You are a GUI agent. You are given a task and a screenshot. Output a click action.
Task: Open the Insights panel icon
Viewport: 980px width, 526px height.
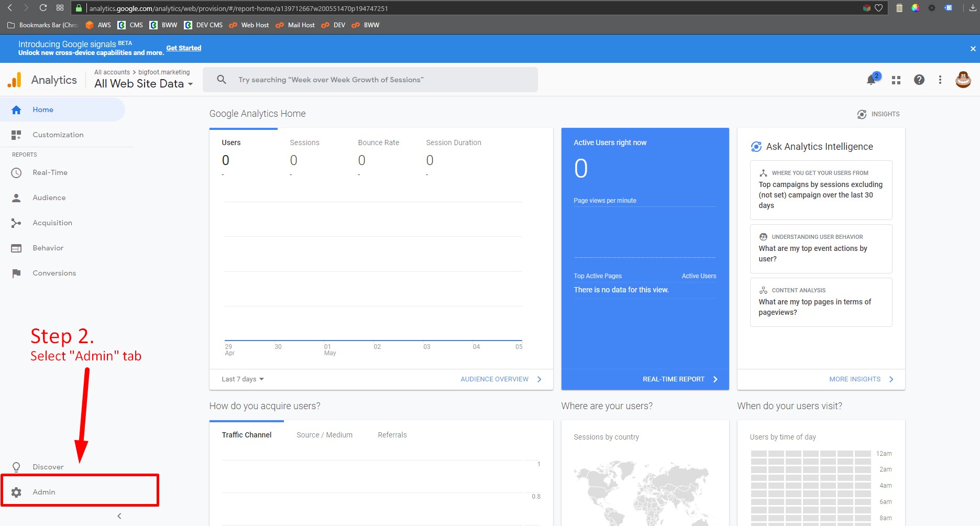[862, 114]
